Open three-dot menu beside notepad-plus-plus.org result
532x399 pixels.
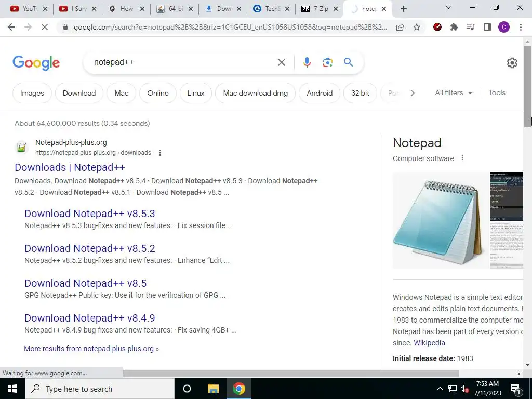[x=160, y=153]
